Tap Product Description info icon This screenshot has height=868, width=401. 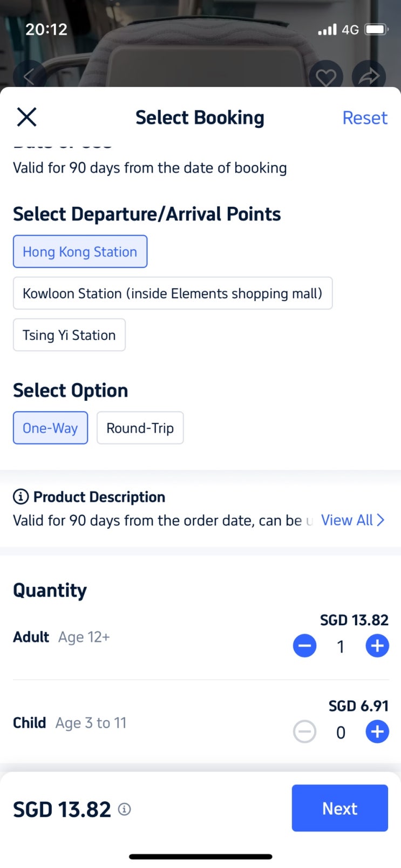pos(21,497)
